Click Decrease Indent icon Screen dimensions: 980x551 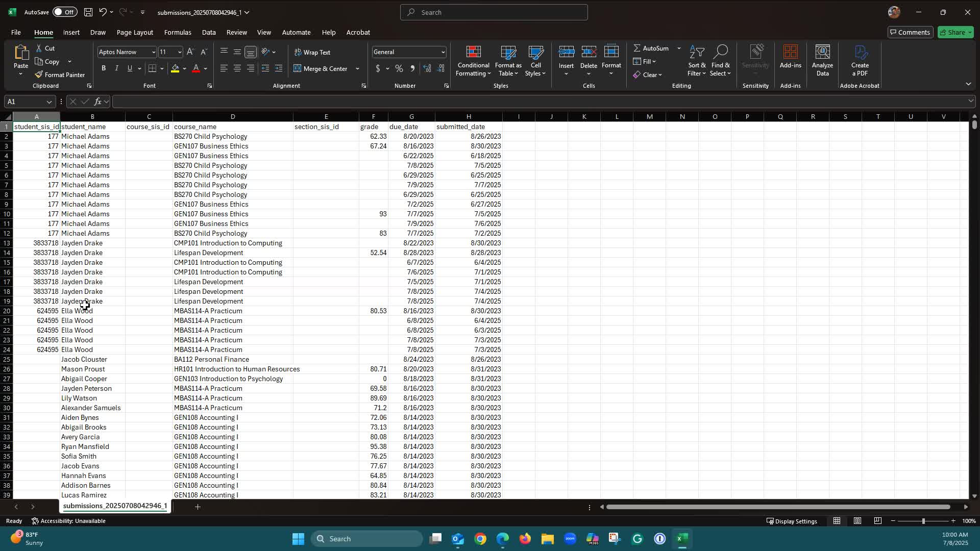tap(265, 68)
